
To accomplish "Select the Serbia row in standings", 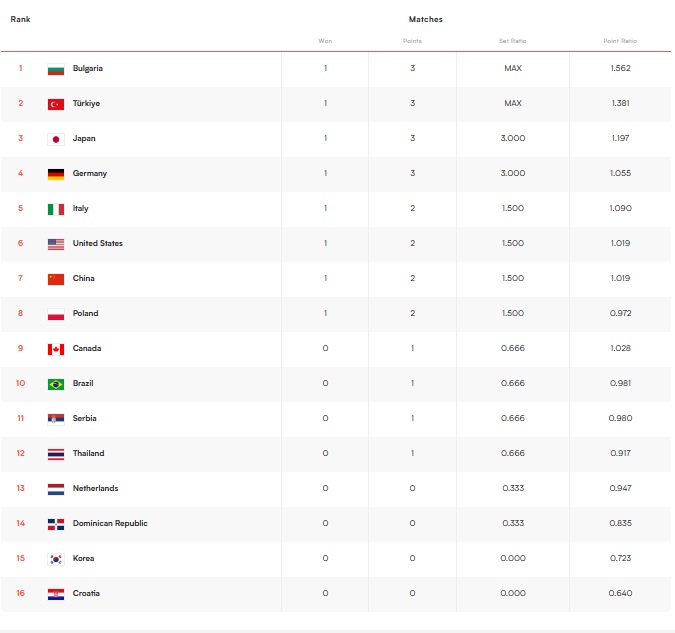I will [336, 419].
